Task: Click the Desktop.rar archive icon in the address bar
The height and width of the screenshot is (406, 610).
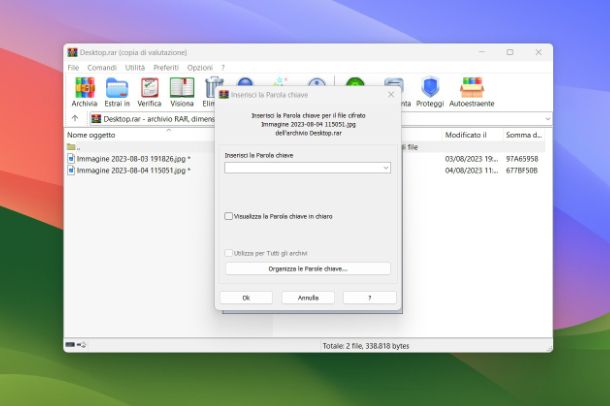Action: (x=96, y=119)
